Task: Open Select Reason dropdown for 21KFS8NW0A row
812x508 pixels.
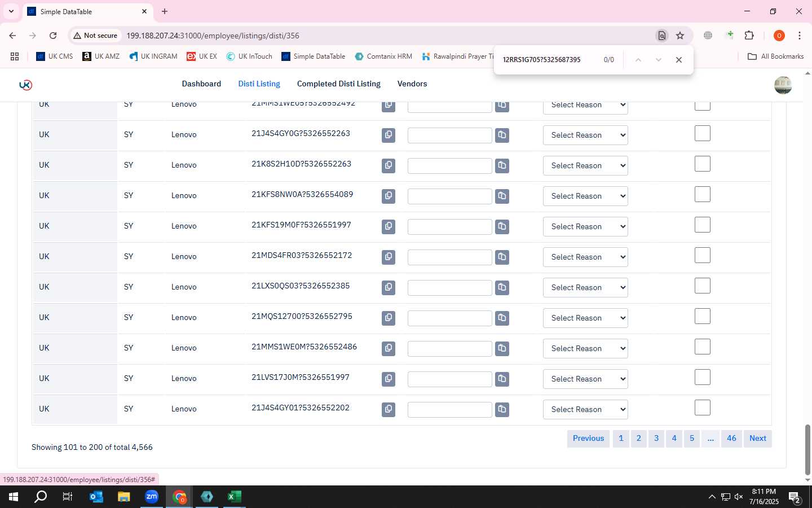Action: [x=585, y=196]
